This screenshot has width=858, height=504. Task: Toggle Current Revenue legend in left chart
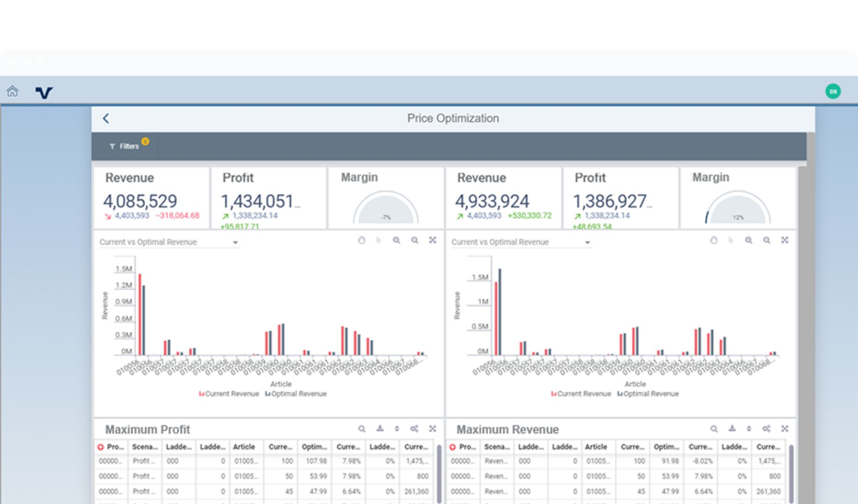229,394
